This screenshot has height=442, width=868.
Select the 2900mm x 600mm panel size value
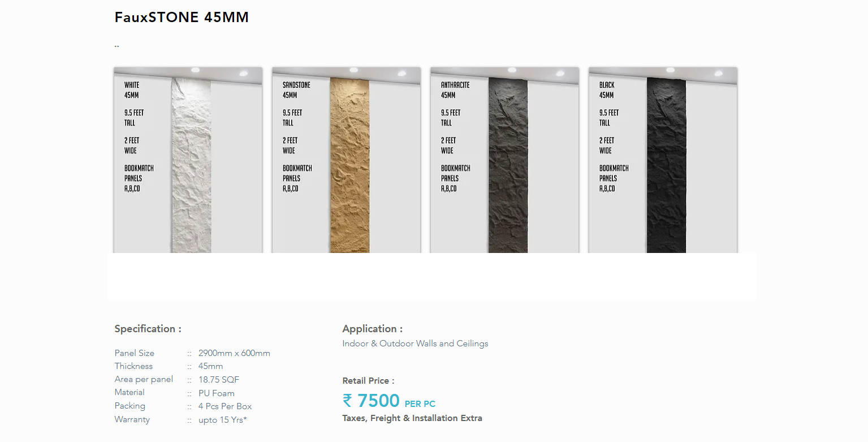click(x=234, y=353)
